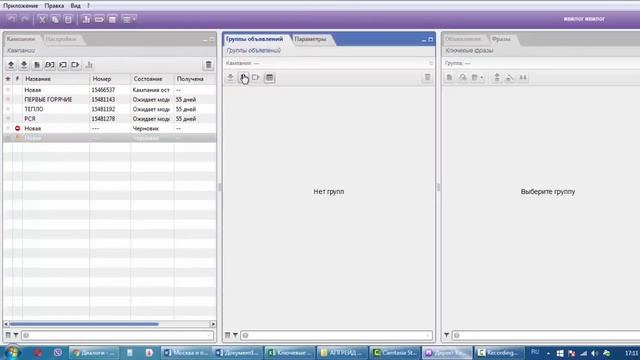This screenshot has height=360, width=640.
Task: Click the import from file icon in campaigns toolbar
Action: pos(63,65)
